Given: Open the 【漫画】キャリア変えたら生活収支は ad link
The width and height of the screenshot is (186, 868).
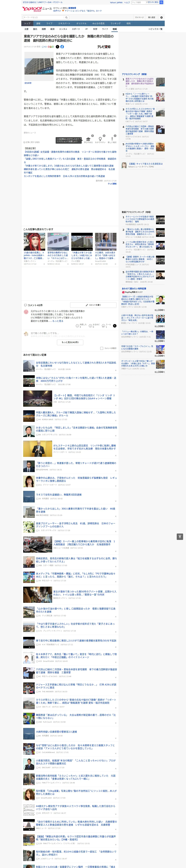Looking at the screenshot, I should click(x=145, y=164).
